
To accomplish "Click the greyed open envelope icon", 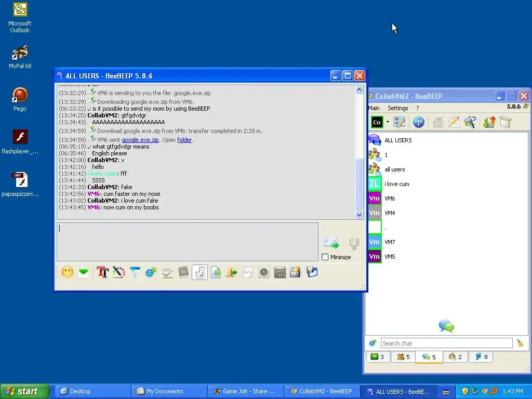I will pos(437,122).
